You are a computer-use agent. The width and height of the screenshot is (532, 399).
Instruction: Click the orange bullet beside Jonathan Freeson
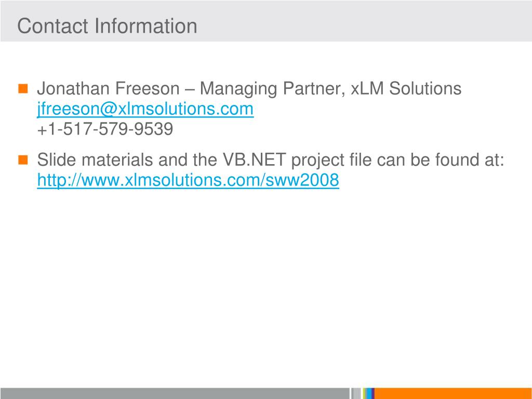(x=23, y=88)
